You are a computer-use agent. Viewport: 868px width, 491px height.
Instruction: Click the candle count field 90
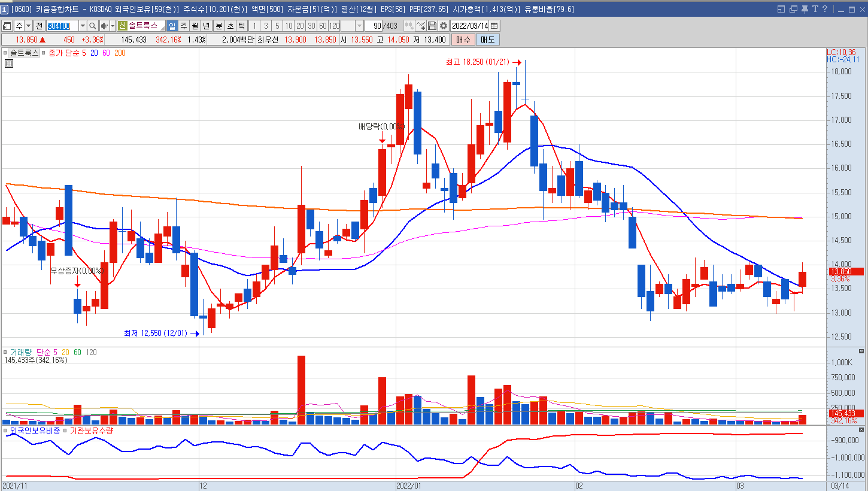tap(374, 26)
